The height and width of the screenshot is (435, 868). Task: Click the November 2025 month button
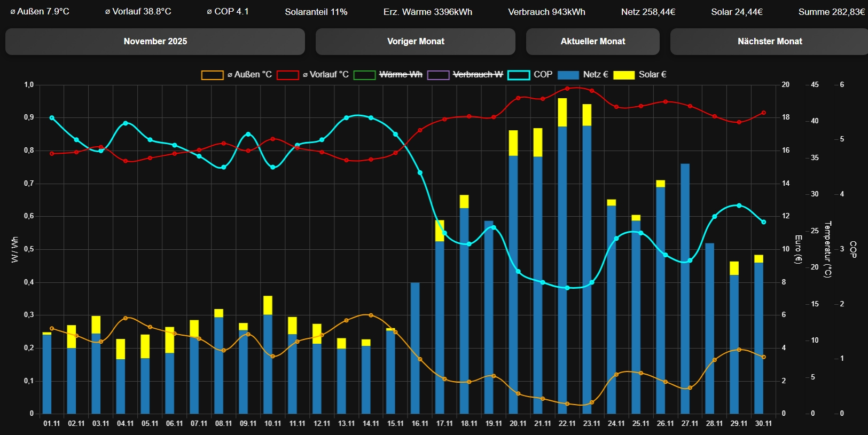pos(155,42)
